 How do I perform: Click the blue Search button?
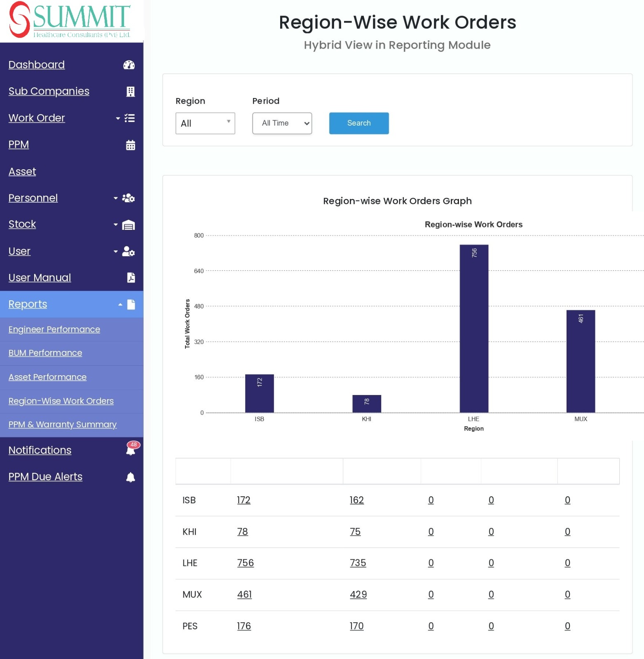[359, 123]
